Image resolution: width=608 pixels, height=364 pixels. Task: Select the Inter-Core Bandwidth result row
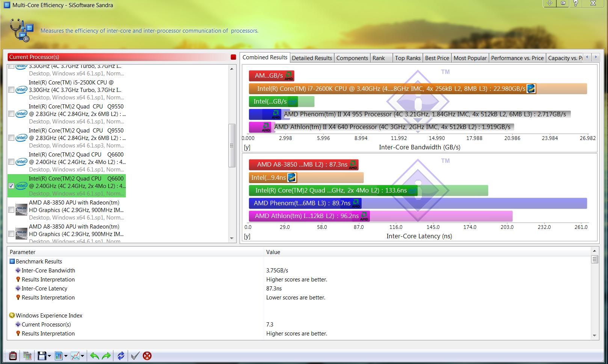click(x=299, y=271)
